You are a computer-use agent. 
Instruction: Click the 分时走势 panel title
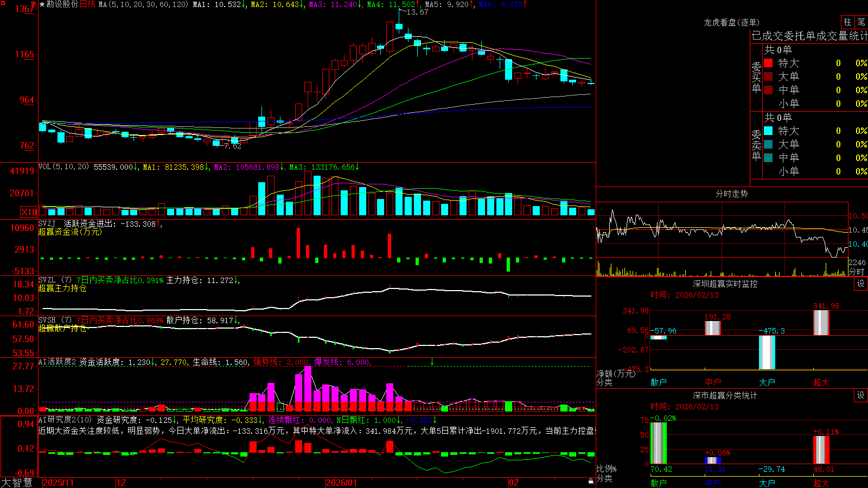coord(731,194)
